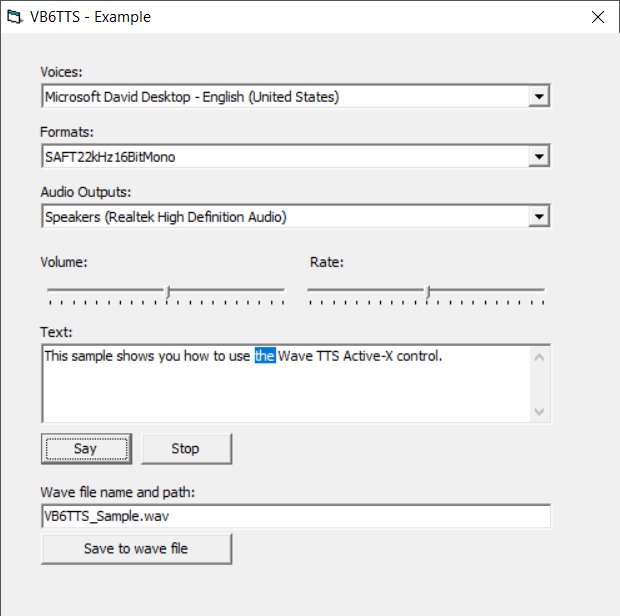Screen dimensions: 620x616
Task: Close the VB6TTS Example window
Action: 597,17
